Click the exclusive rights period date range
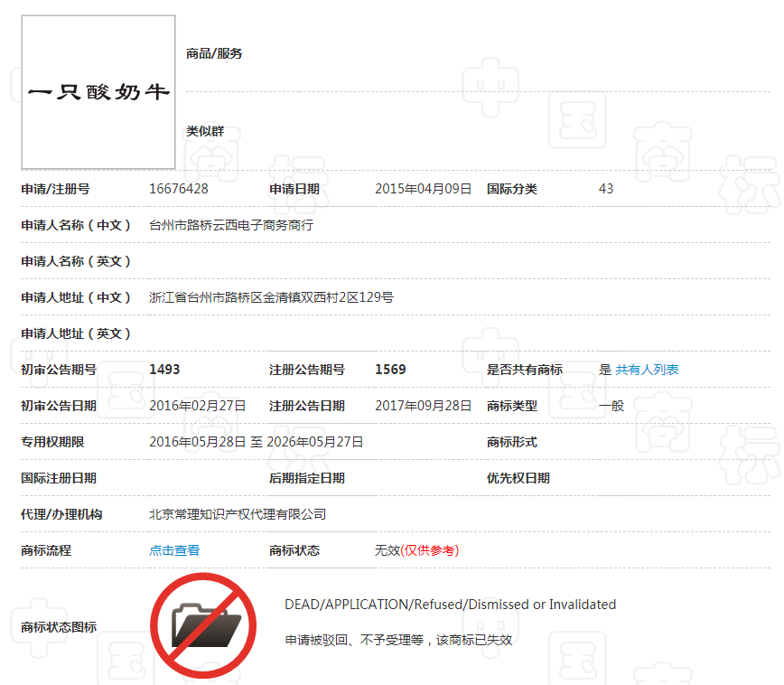Image resolution: width=784 pixels, height=685 pixels. (256, 442)
